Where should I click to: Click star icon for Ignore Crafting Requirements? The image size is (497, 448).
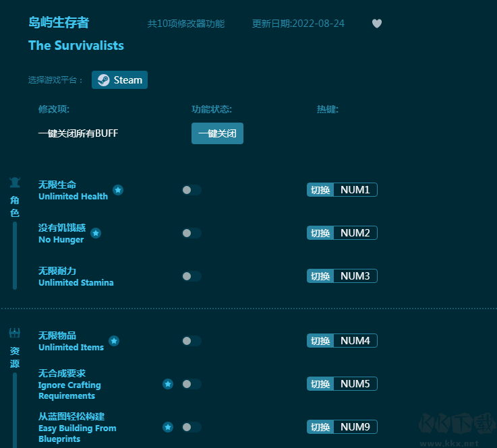(168, 384)
